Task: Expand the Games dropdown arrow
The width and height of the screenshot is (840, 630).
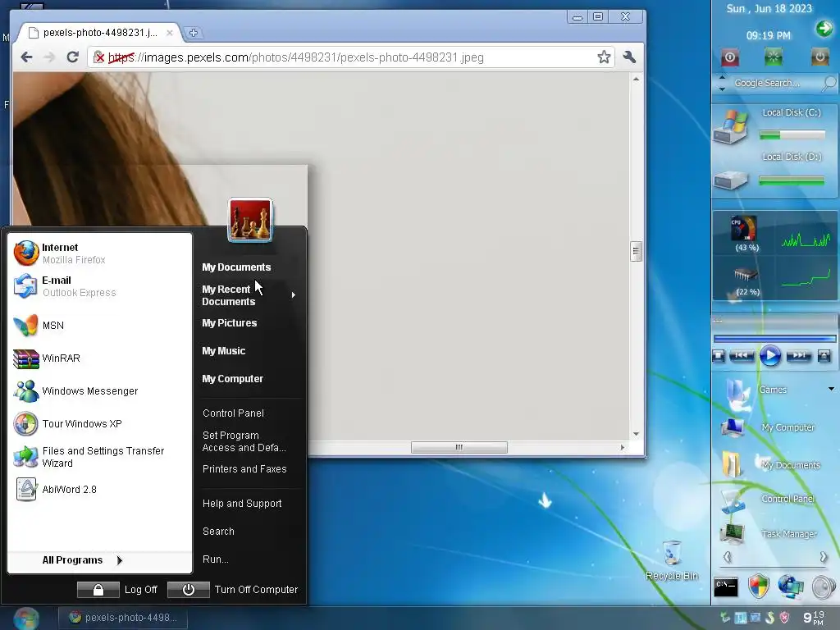Action: tap(831, 389)
